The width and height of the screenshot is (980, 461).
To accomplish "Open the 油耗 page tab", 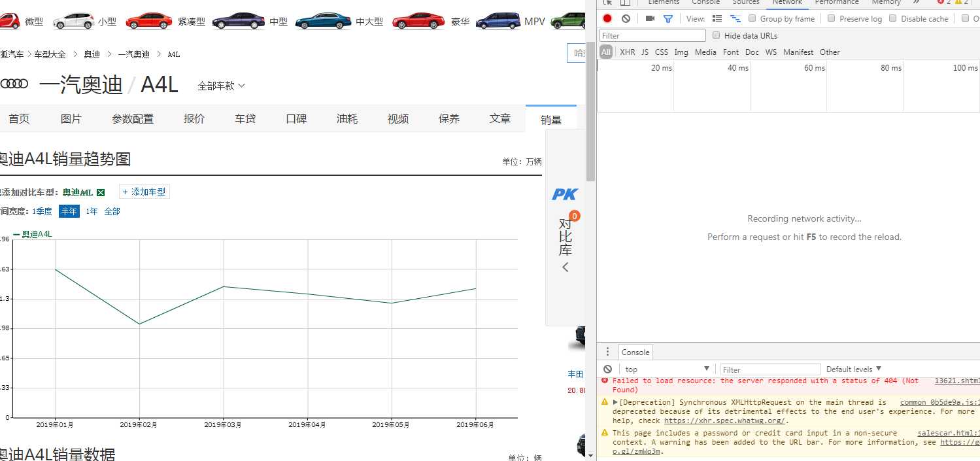I will 347,119.
